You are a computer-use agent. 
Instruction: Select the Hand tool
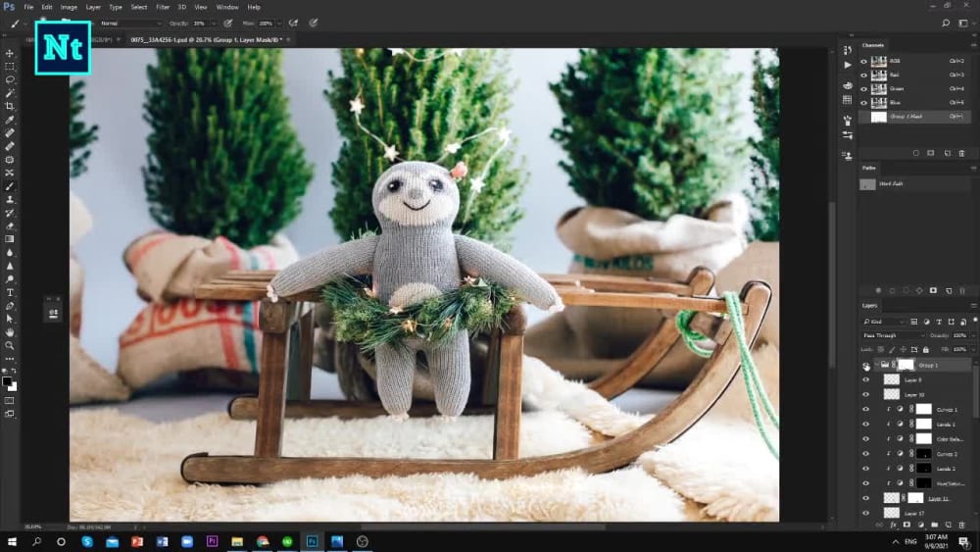tap(10, 332)
